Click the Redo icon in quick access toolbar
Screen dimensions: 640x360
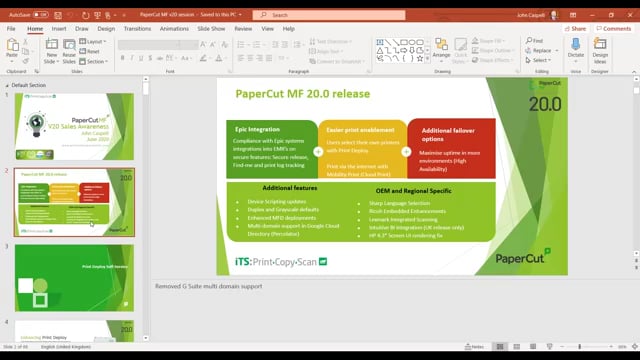point(85,15)
